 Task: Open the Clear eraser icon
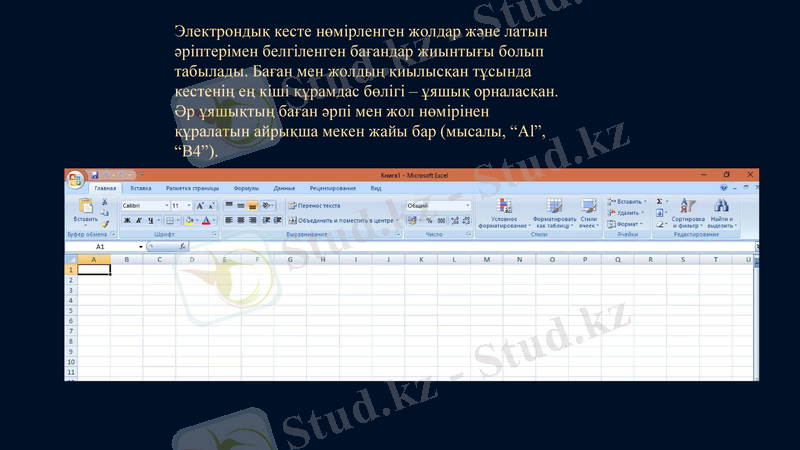pyautogui.click(x=660, y=224)
